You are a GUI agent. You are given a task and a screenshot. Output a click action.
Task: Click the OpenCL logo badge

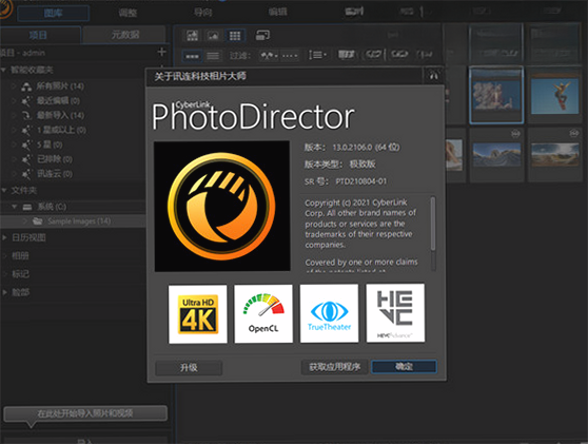click(263, 314)
